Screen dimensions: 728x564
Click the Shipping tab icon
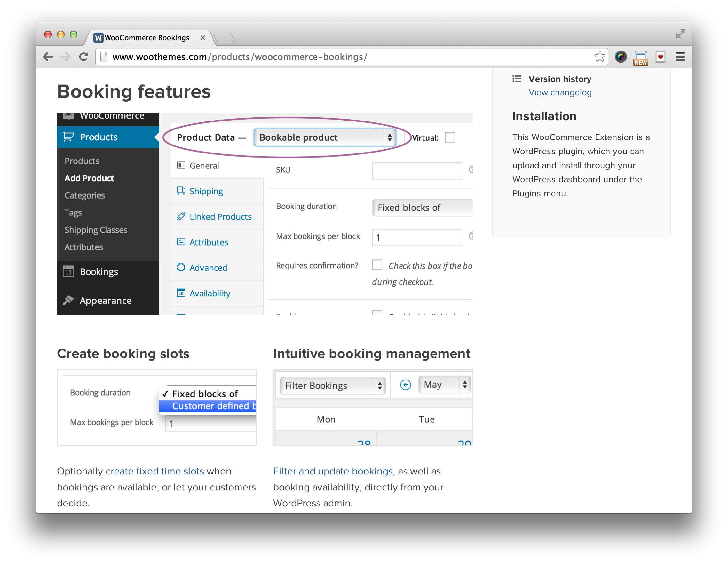click(181, 191)
